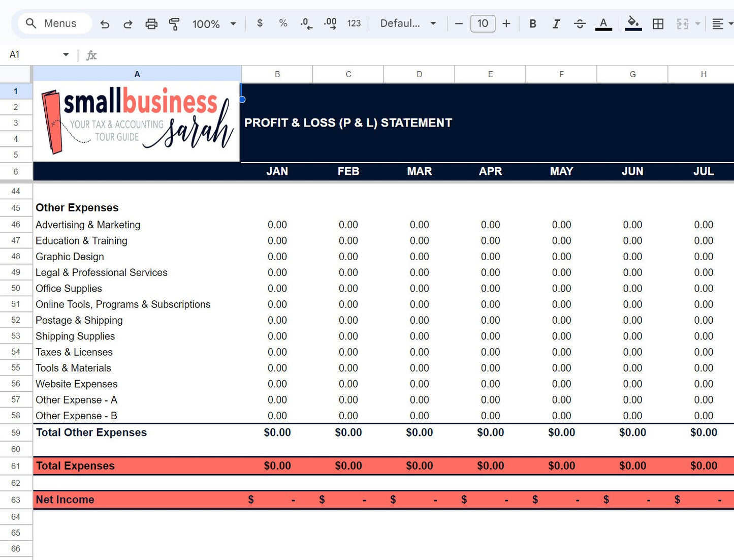Expand the horizontal alignment dropdown

(x=728, y=23)
